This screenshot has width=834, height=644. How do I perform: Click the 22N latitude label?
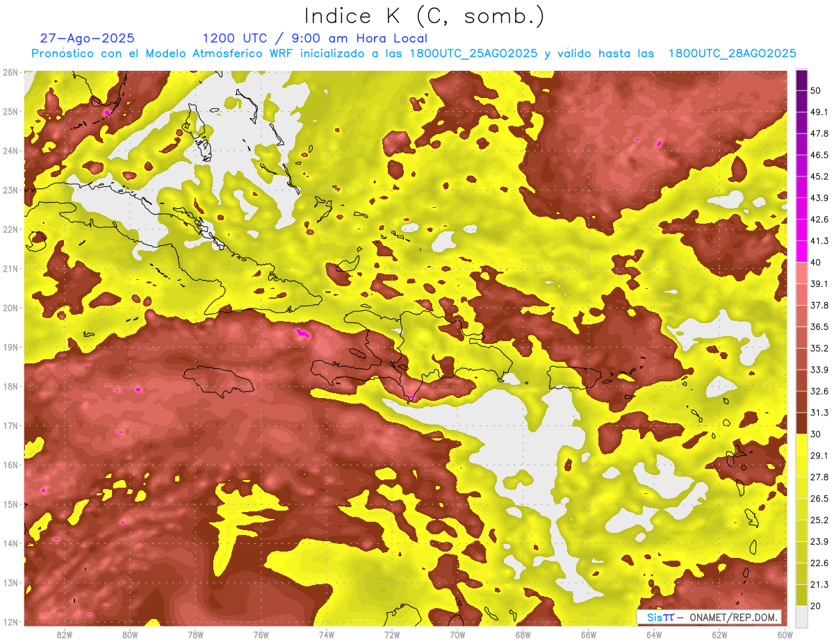coord(10,229)
